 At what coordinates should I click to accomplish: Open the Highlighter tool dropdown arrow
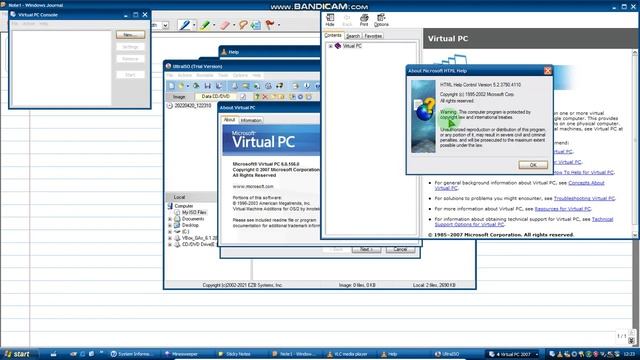[214, 25]
